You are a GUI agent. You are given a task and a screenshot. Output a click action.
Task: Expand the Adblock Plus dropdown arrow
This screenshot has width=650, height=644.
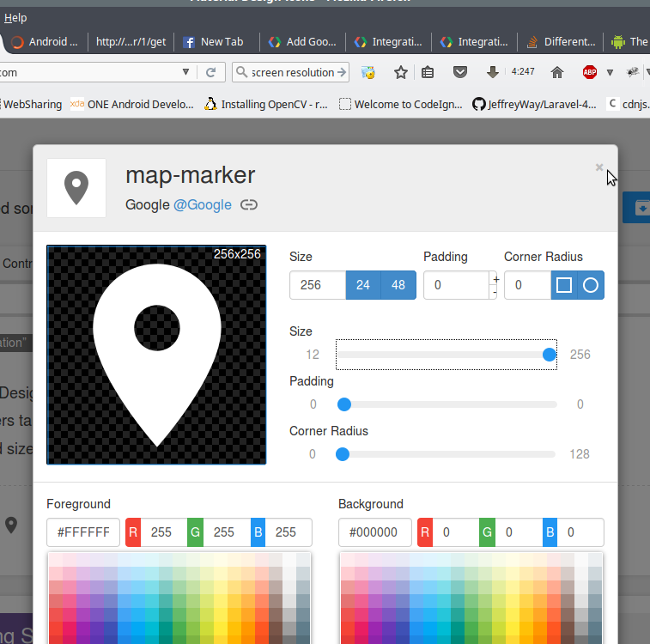(x=610, y=72)
